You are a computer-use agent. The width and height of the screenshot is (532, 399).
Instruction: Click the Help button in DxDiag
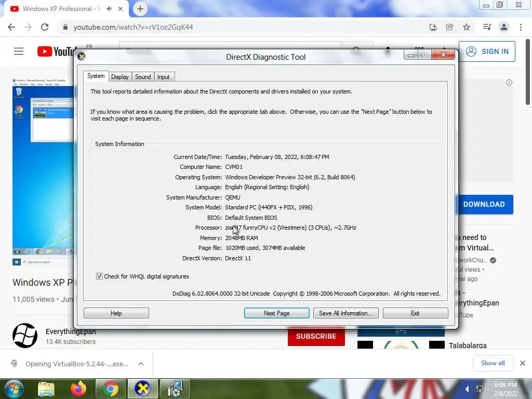(x=116, y=313)
